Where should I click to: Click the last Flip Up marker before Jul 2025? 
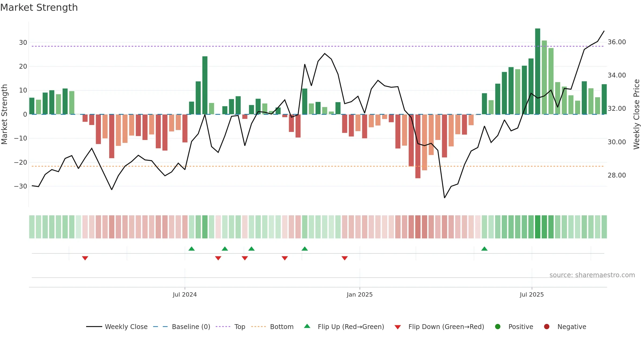point(484,249)
